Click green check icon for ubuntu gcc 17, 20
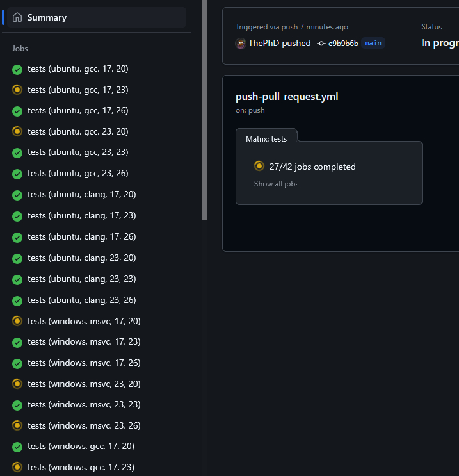Image resolution: width=459 pixels, height=476 pixels. 17,69
